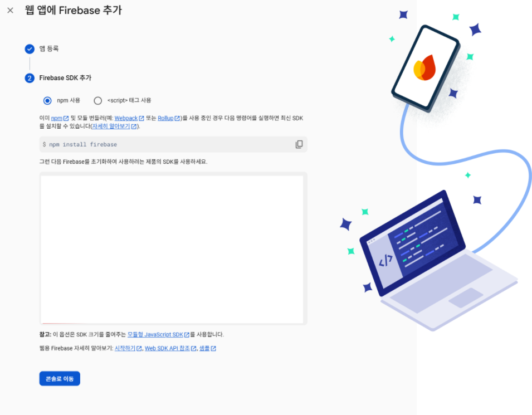Click the 앱 등록 step label

click(x=49, y=49)
